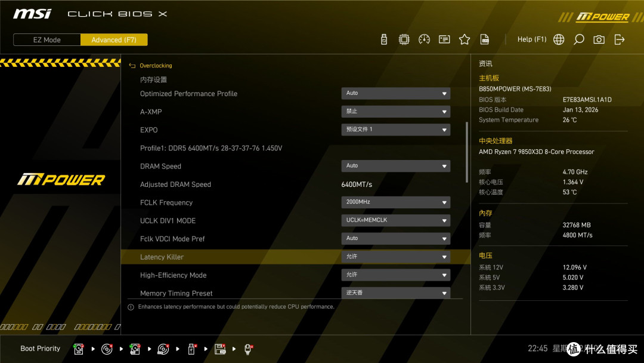Switch to EZ Mode
The height and width of the screenshot is (363, 644).
47,40
